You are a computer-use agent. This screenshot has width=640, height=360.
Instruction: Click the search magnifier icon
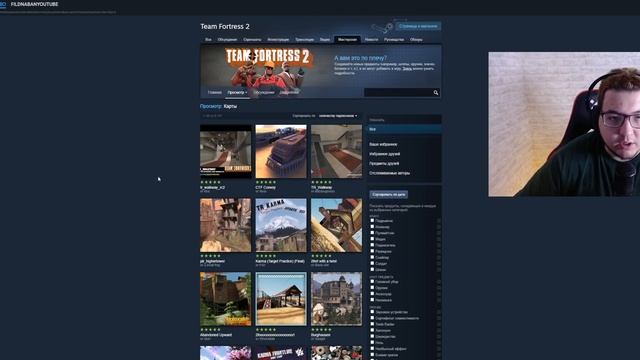[x=436, y=93]
